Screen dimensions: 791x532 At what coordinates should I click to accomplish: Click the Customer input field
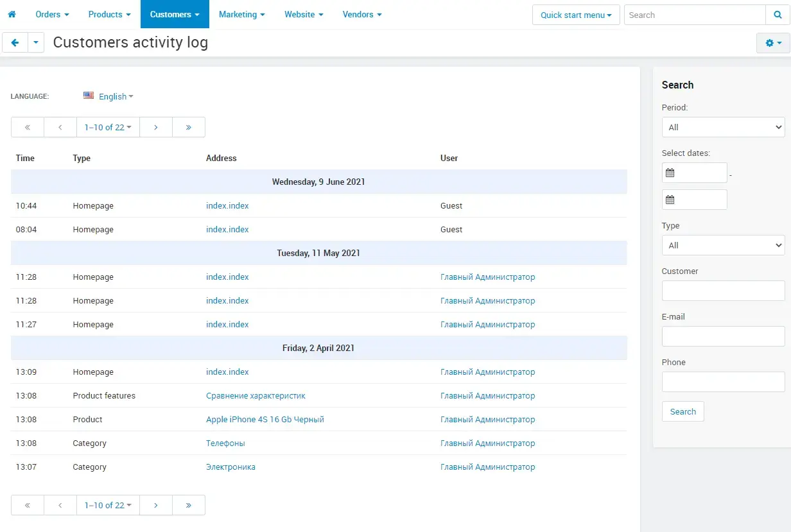(x=723, y=291)
